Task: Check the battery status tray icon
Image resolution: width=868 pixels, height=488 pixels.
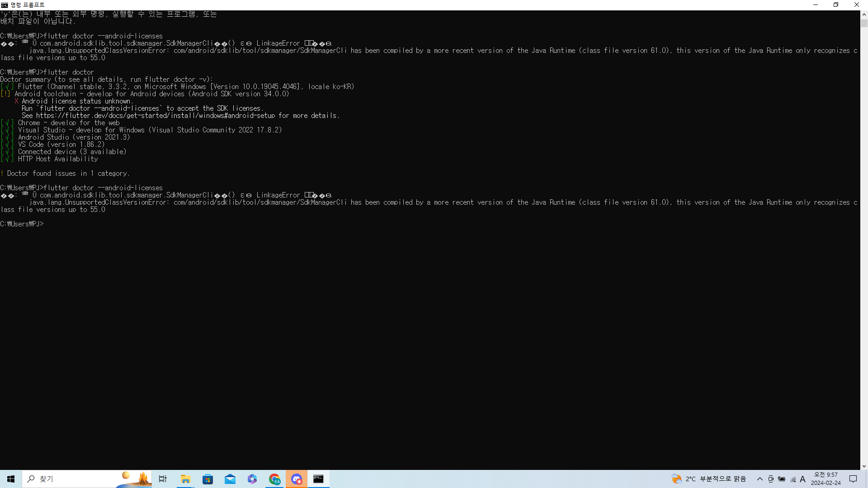Action: coord(782,479)
